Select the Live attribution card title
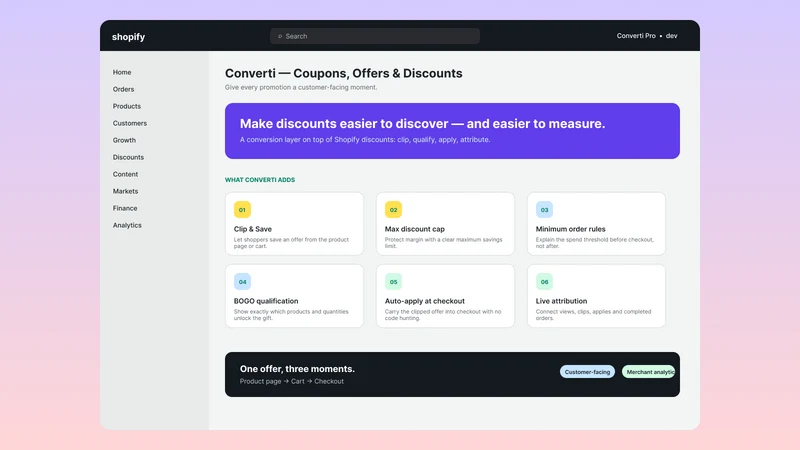Viewport: 800px width, 450px height. (x=561, y=301)
